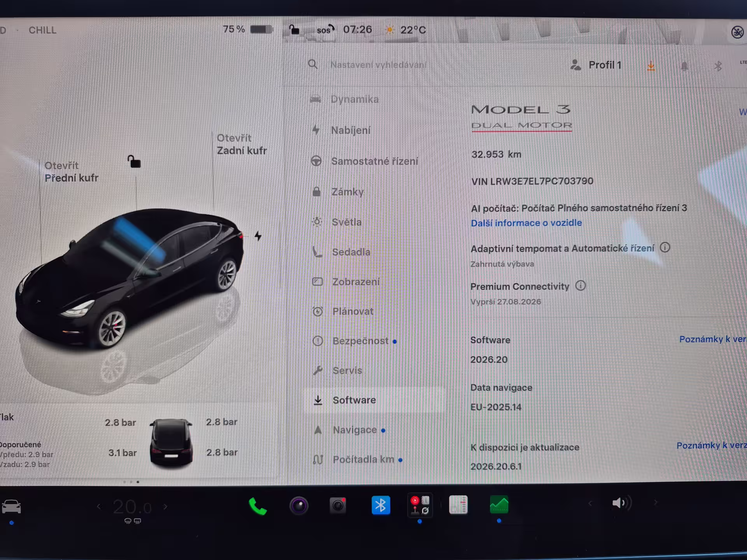Open release notes for the available update
Image resolution: width=747 pixels, height=560 pixels.
712,445
